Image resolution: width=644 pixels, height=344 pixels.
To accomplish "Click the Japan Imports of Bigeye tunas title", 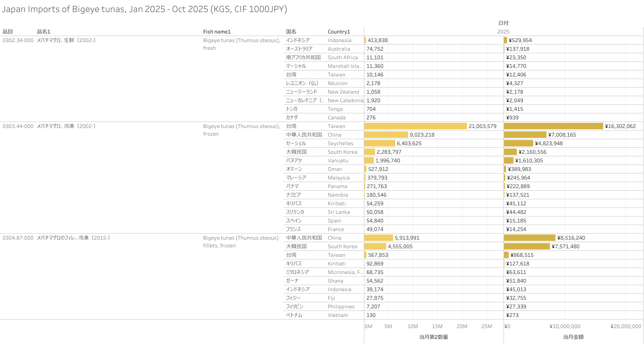I will click(144, 9).
